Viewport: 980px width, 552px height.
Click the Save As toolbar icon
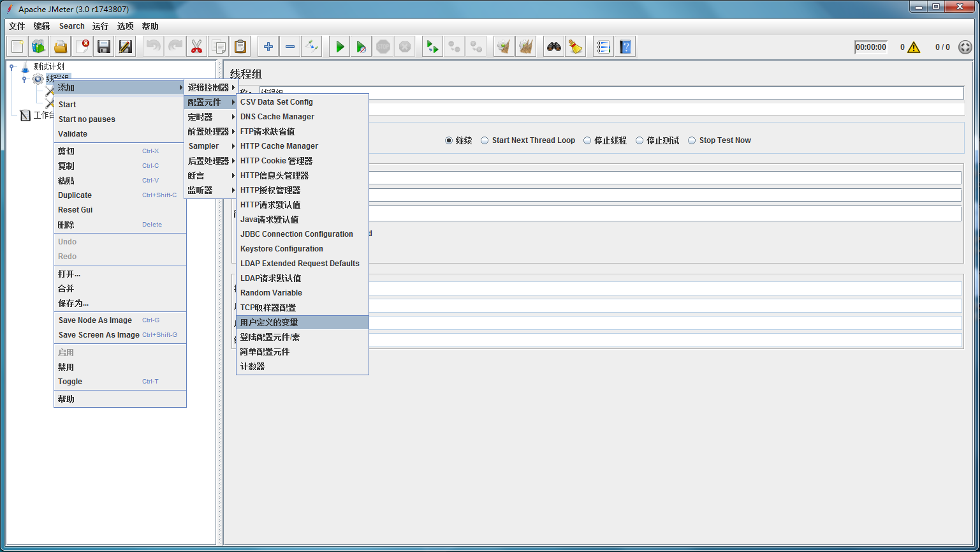[126, 47]
